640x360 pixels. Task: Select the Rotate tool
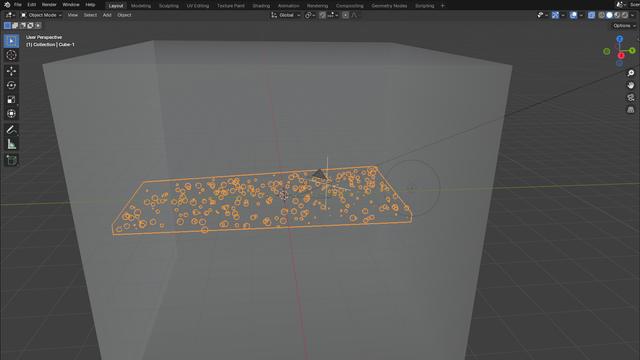coord(11,85)
